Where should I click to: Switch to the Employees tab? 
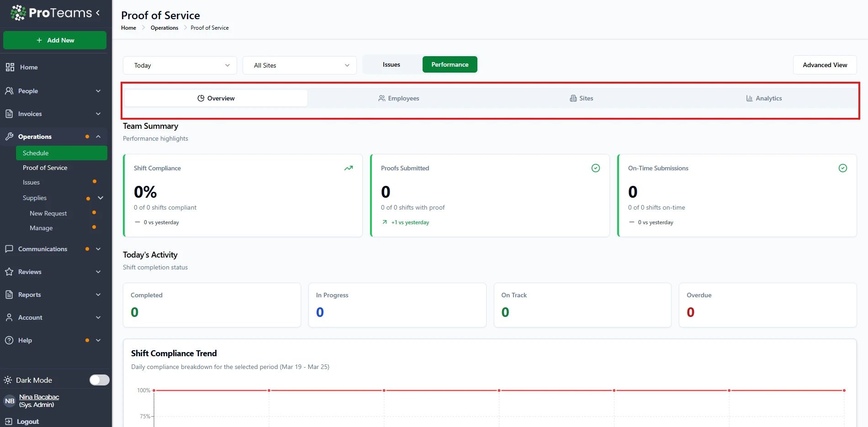click(x=399, y=98)
